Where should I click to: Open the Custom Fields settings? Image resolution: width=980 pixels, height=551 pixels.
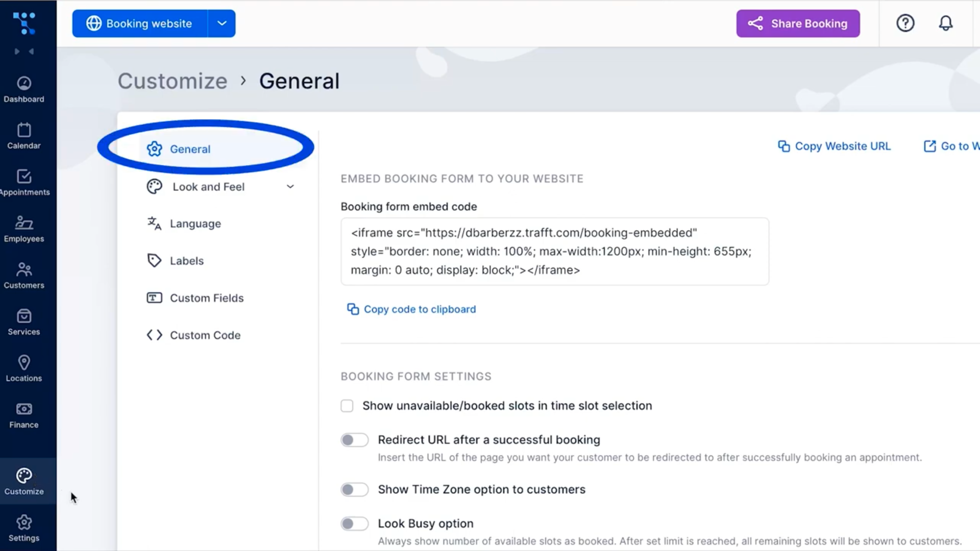tap(207, 298)
